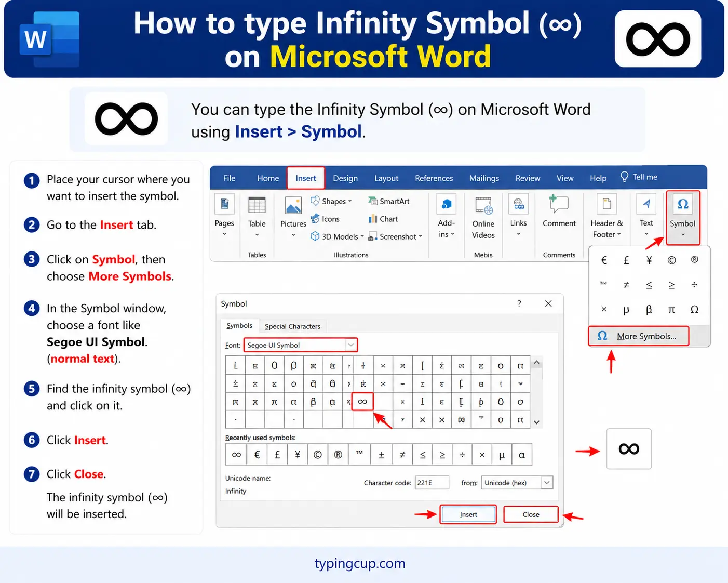The image size is (728, 583).
Task: Click the Symbol omega icon in ribbon
Action: (683, 204)
